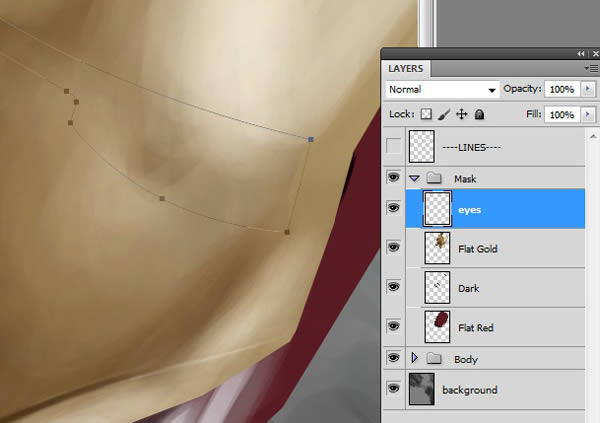Close the Layers panel
The height and width of the screenshot is (423, 600).
595,54
